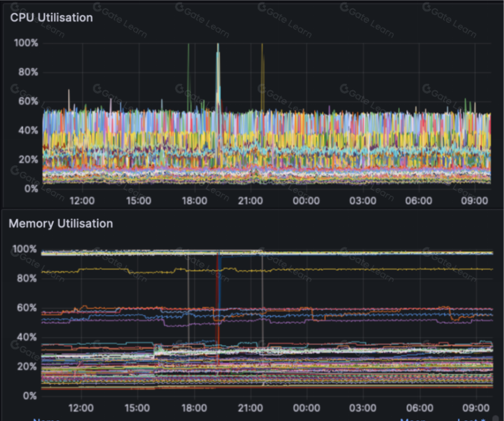This screenshot has height=421, width=504.
Task: Click 12:00 on the Memory Utilisation time axis
Action: (x=81, y=408)
